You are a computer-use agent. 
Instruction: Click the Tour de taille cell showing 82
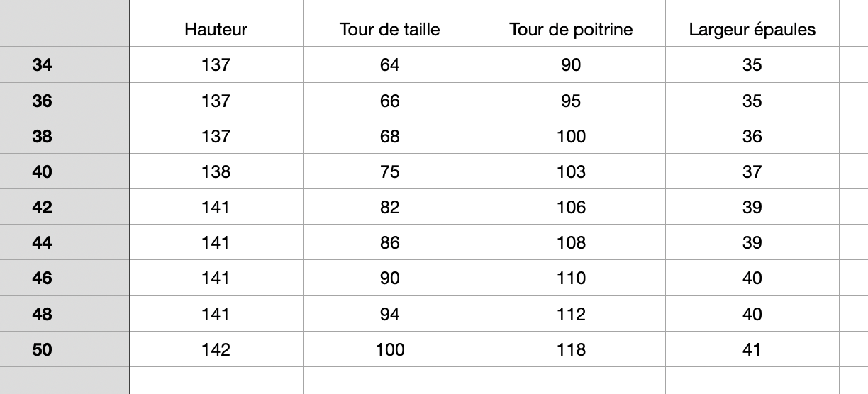(390, 207)
